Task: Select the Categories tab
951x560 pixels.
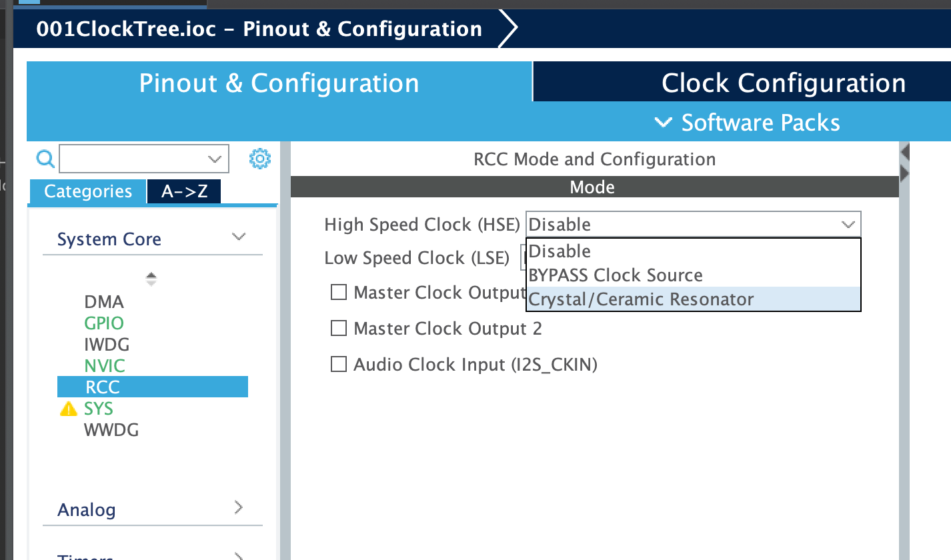Action: [x=88, y=192]
